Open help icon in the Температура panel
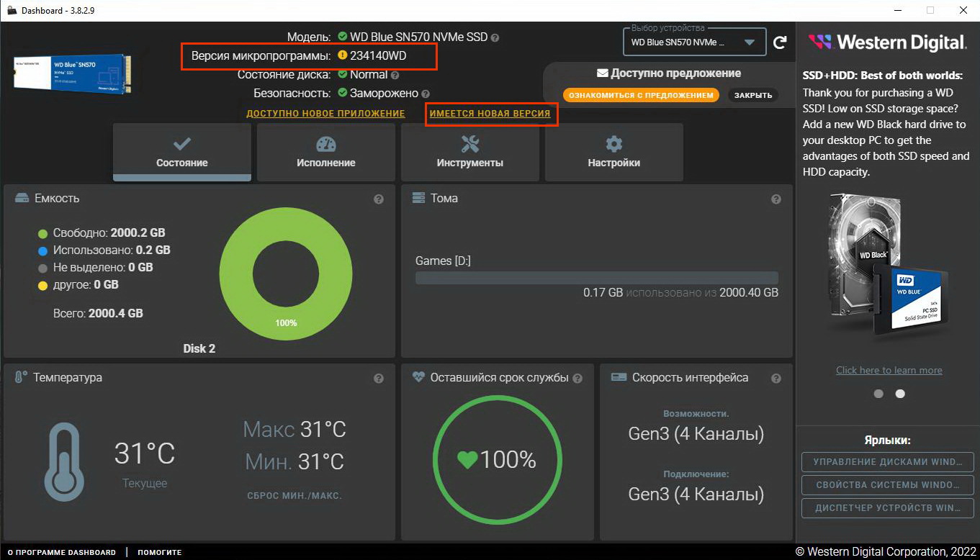 coord(379,379)
